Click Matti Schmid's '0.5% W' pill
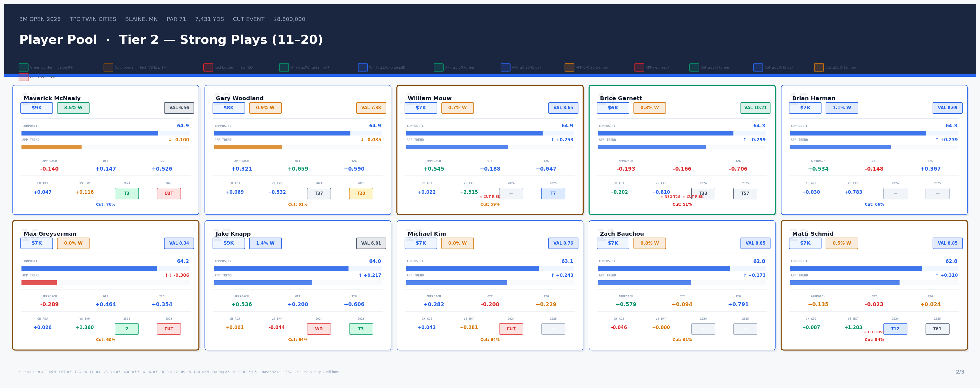The image size is (980, 388). 842,243
